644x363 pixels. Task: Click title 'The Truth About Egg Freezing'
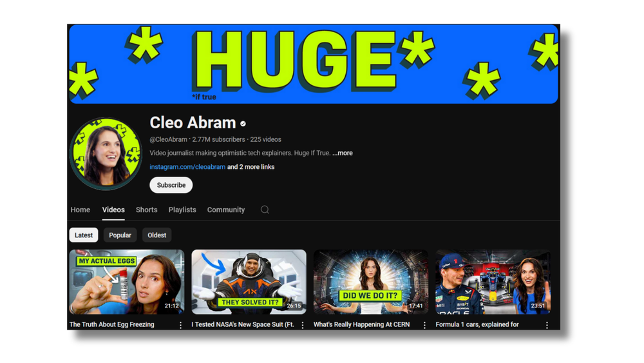click(x=111, y=324)
